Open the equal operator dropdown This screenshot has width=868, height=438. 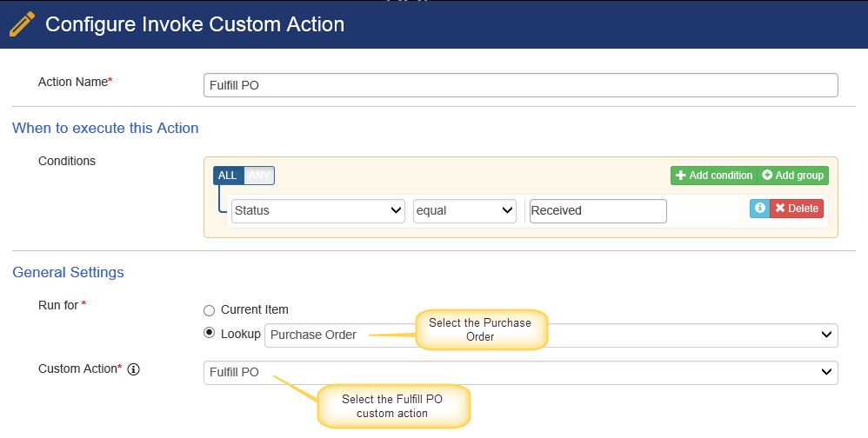click(464, 210)
